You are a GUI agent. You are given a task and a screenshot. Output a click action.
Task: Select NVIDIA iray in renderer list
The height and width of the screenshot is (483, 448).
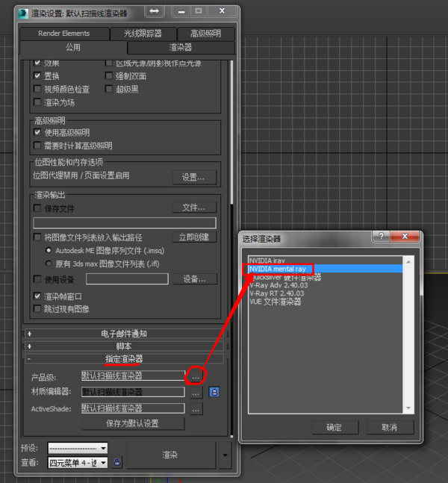coord(326,261)
